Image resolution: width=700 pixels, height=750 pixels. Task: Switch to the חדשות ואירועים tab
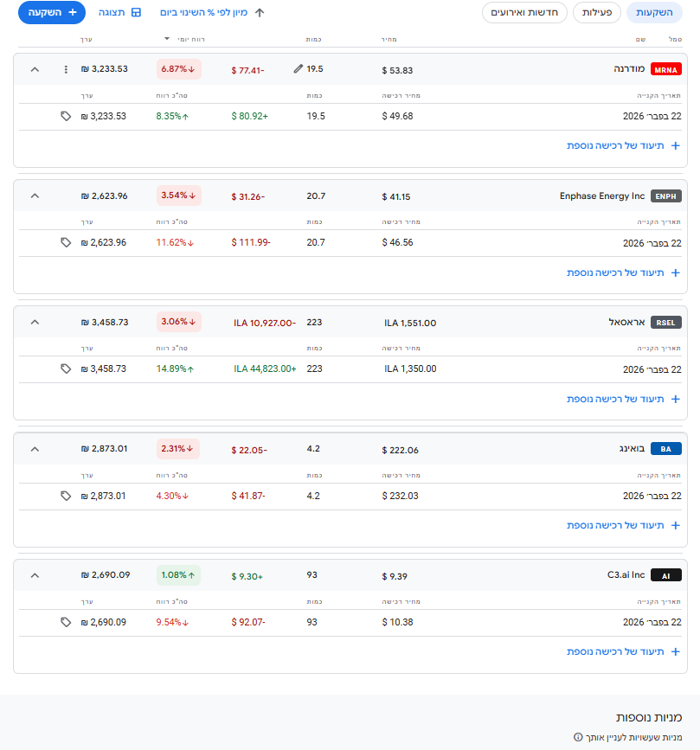pyautogui.click(x=524, y=12)
